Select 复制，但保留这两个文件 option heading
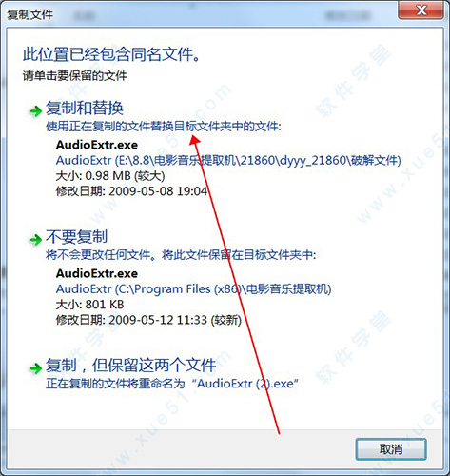 point(131,366)
